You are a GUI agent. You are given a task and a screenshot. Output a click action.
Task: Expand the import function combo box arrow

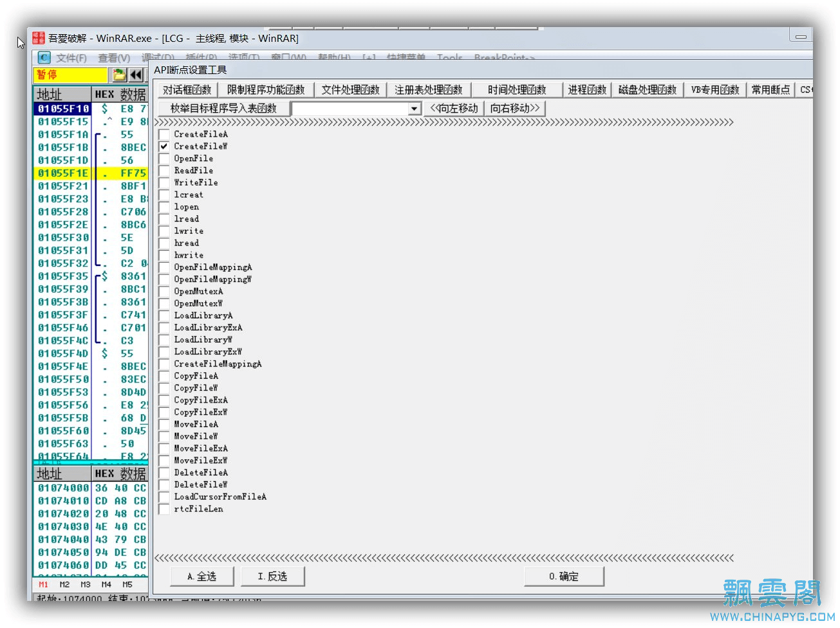click(x=415, y=109)
